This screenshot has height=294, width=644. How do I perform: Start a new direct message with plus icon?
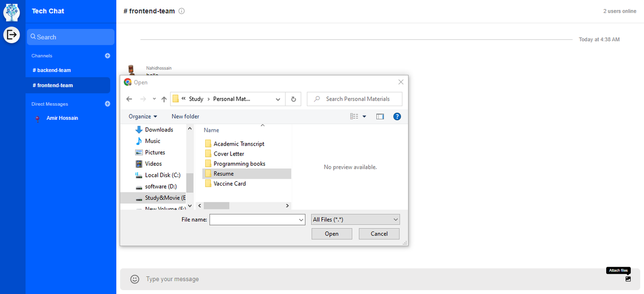tap(107, 104)
